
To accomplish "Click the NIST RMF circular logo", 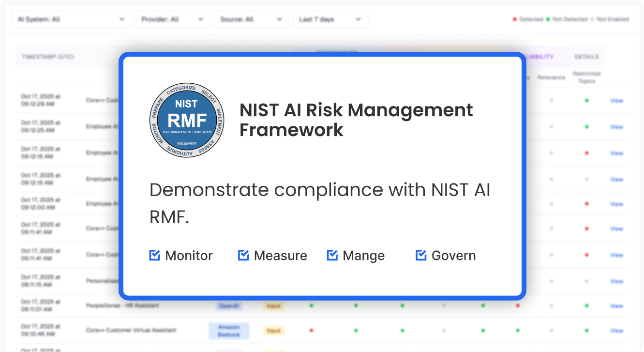I will [x=188, y=120].
